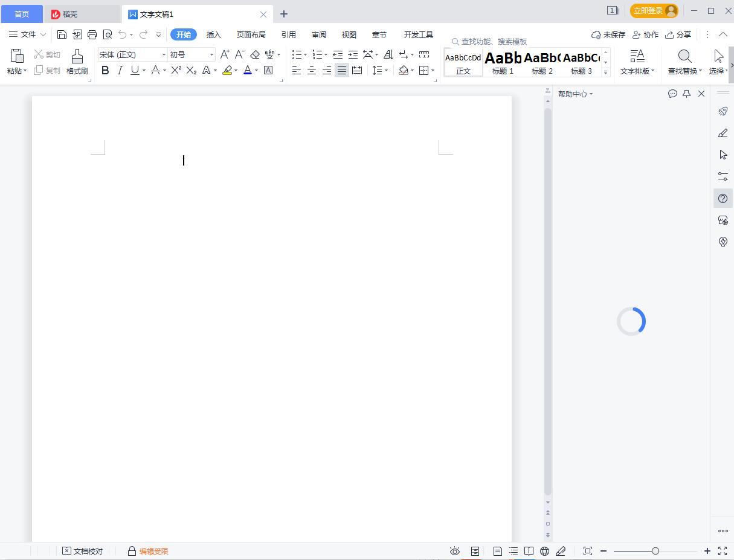734x560 pixels.
Task: Open the font color dropdown arrow
Action: pyautogui.click(x=256, y=70)
